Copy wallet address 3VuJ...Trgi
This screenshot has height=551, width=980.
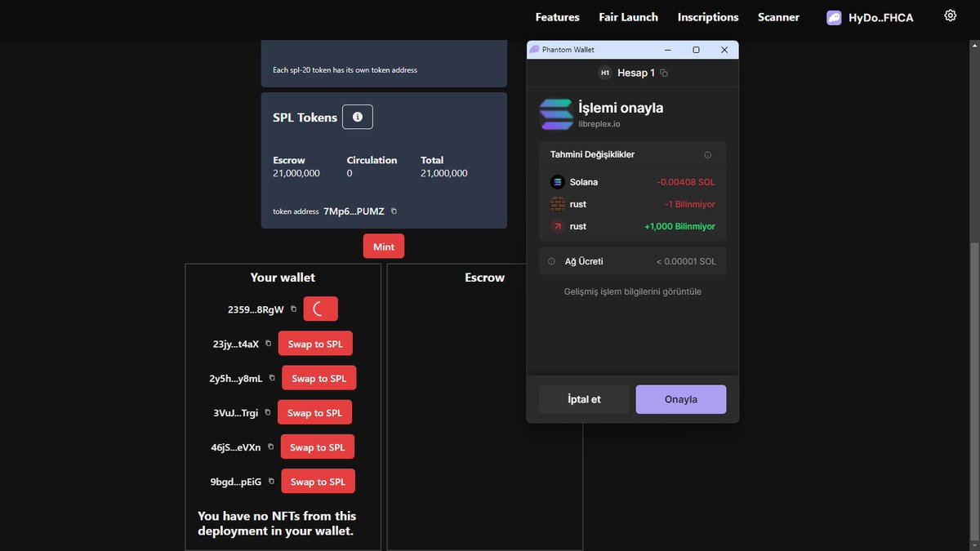(268, 413)
